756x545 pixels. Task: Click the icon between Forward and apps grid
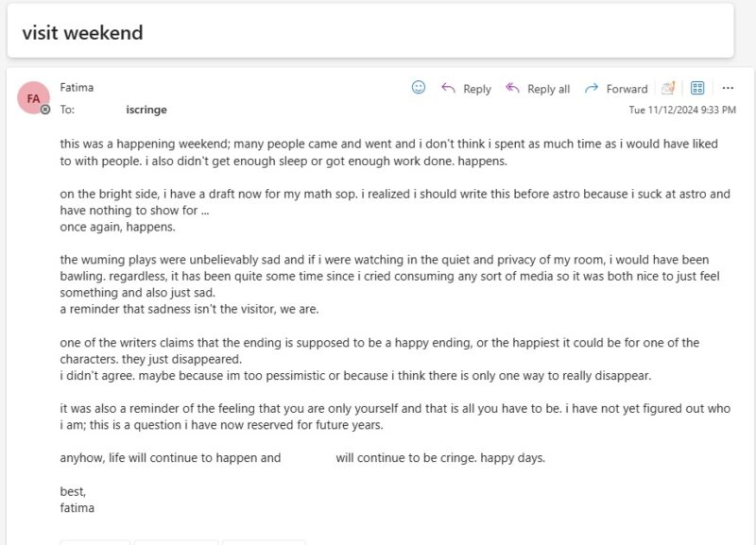click(x=669, y=88)
